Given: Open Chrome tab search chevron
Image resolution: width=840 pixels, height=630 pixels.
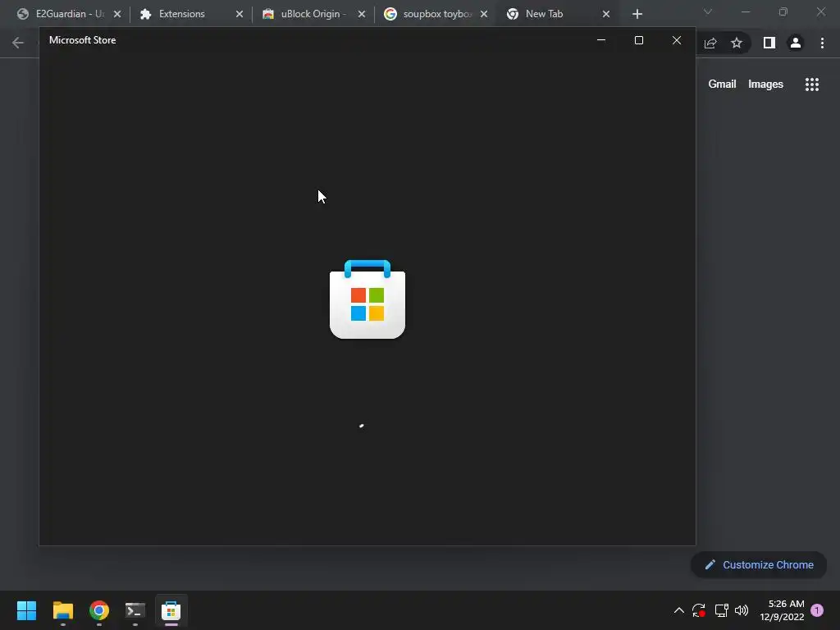Looking at the screenshot, I should click(708, 11).
